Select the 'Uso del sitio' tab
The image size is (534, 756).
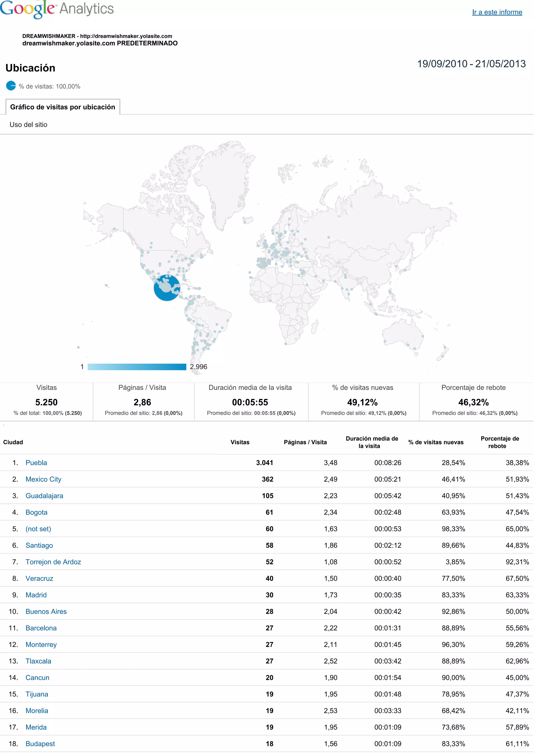click(28, 125)
